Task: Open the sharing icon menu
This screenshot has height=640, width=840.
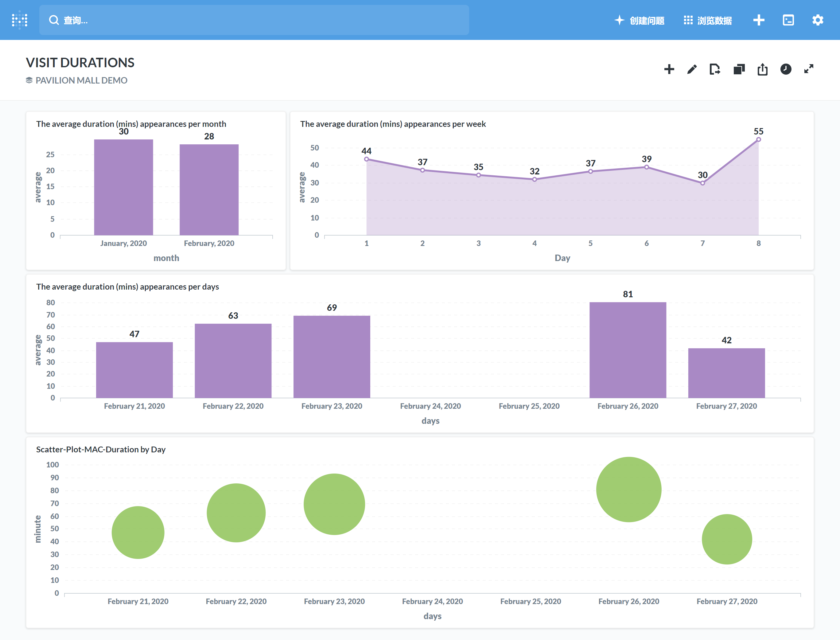Action: 762,69
